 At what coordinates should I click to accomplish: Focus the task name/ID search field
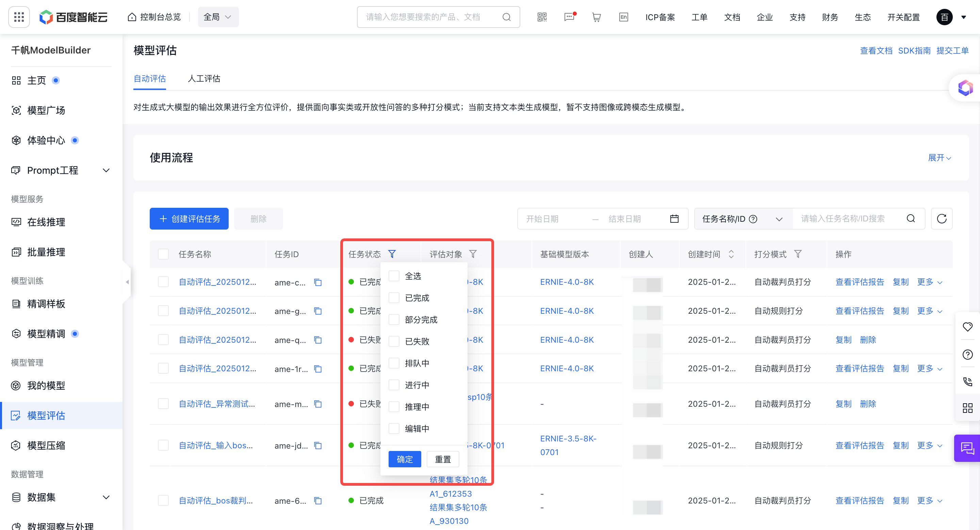point(851,219)
